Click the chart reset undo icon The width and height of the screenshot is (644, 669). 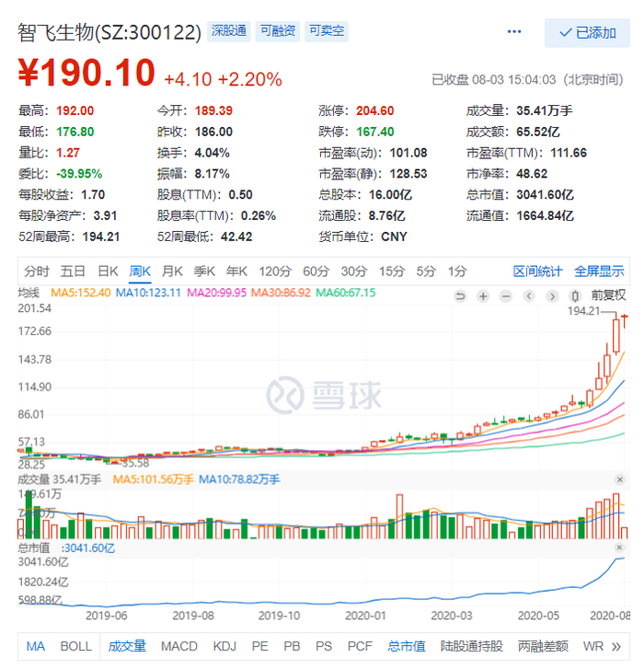tap(460, 295)
